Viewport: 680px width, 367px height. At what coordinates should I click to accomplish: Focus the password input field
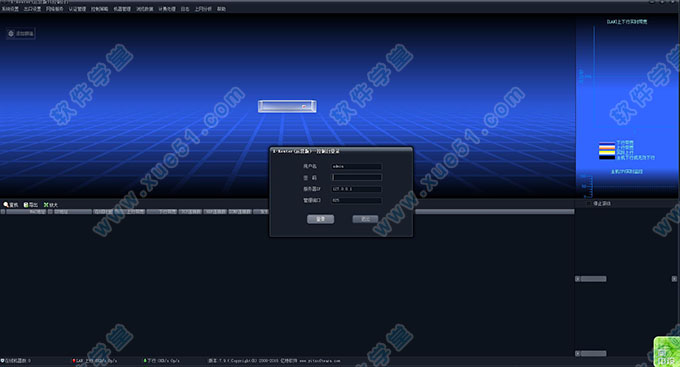tap(356, 177)
